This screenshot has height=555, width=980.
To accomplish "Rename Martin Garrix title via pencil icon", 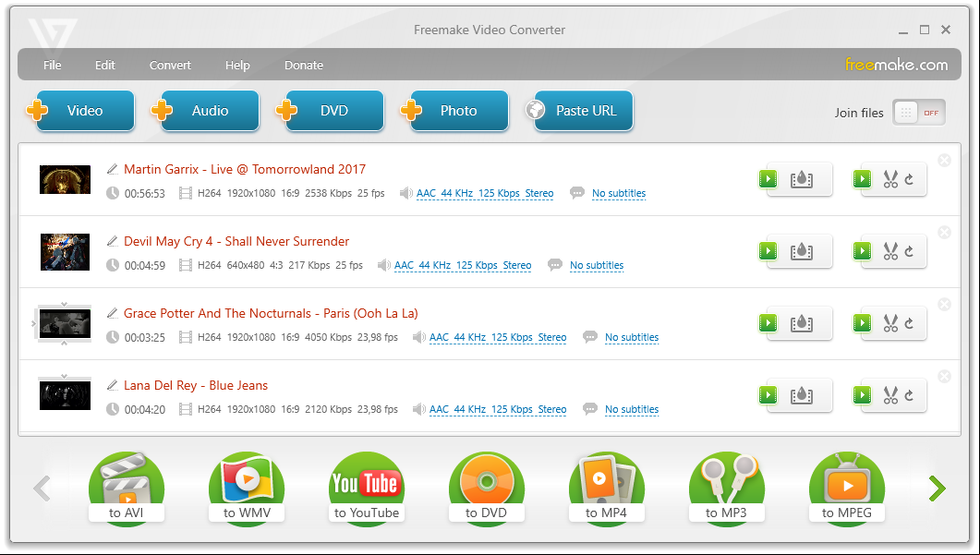I will tap(112, 169).
